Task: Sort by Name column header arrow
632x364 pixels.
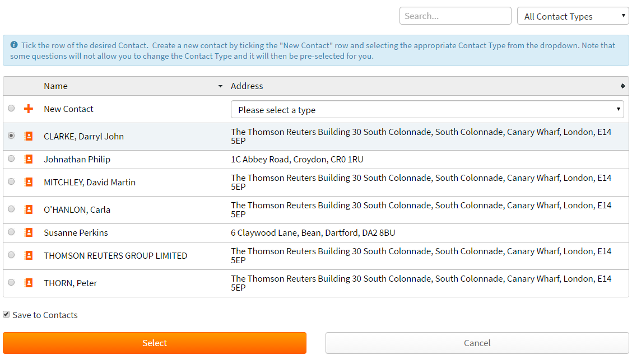Action: 220,86
